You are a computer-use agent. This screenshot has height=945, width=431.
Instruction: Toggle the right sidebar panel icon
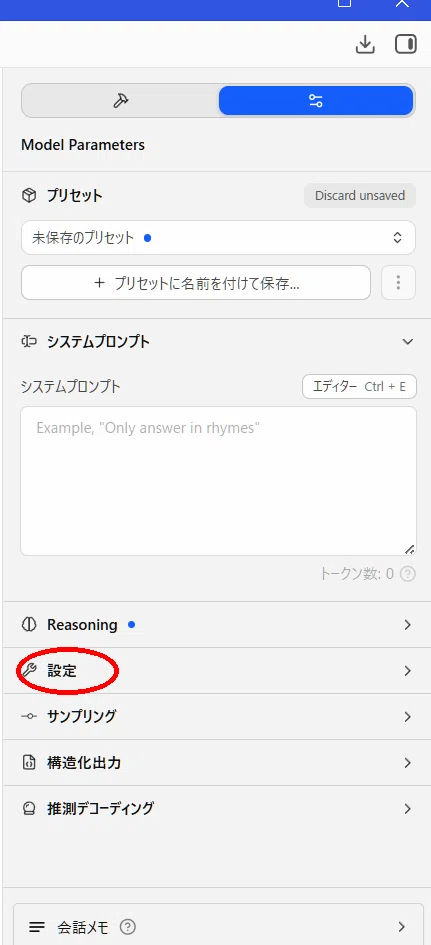pos(406,44)
